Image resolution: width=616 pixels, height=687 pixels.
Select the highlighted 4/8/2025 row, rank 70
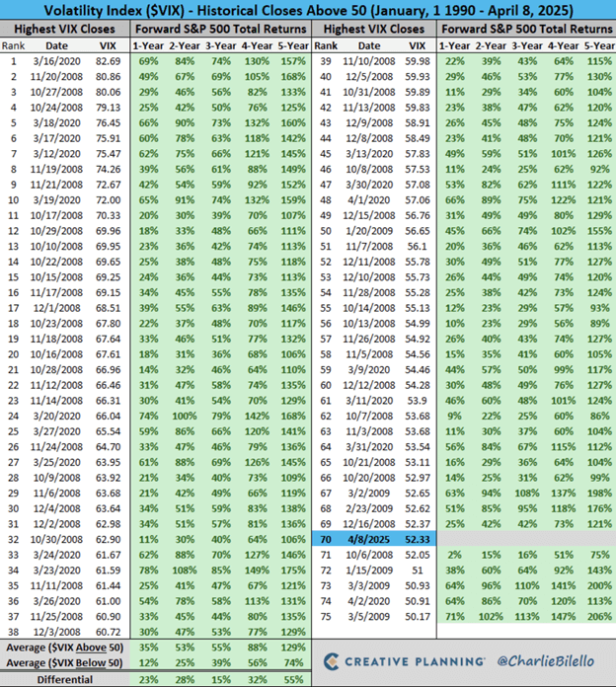tap(374, 539)
